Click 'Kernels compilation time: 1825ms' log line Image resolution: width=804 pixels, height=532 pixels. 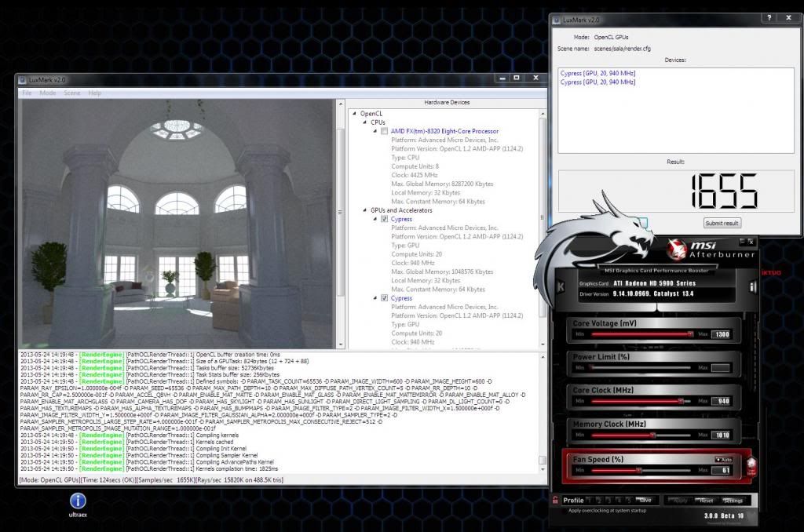coord(236,468)
